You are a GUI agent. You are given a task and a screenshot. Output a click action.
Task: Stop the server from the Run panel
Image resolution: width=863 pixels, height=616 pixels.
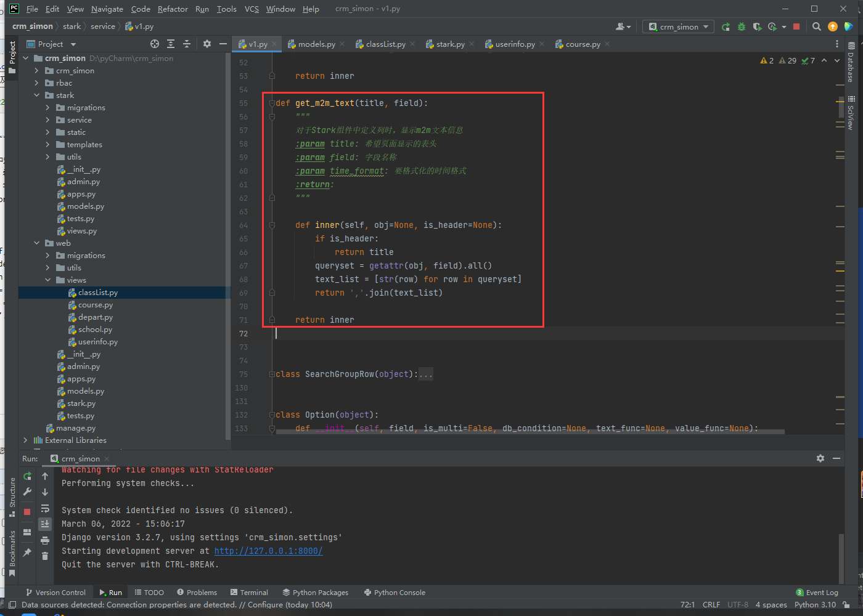tap(27, 512)
